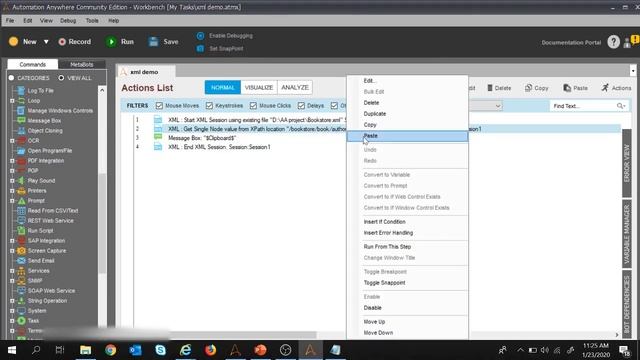Toggle the Mouse Clicks filter checkbox

pyautogui.click(x=253, y=106)
